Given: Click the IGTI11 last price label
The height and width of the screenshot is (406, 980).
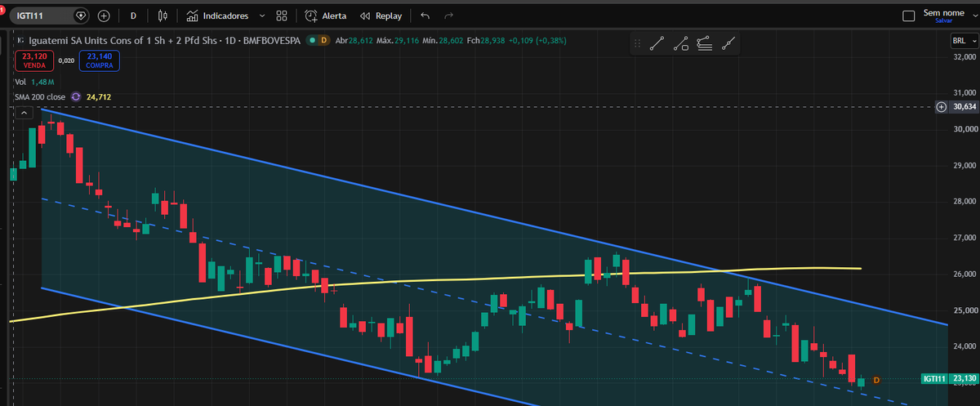Looking at the screenshot, I should click(x=934, y=379).
